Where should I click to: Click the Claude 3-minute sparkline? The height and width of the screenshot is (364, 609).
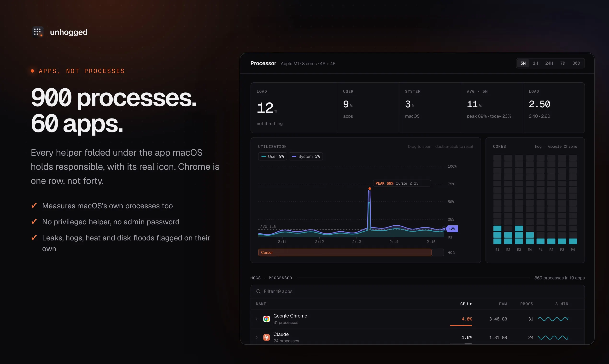click(x=553, y=337)
